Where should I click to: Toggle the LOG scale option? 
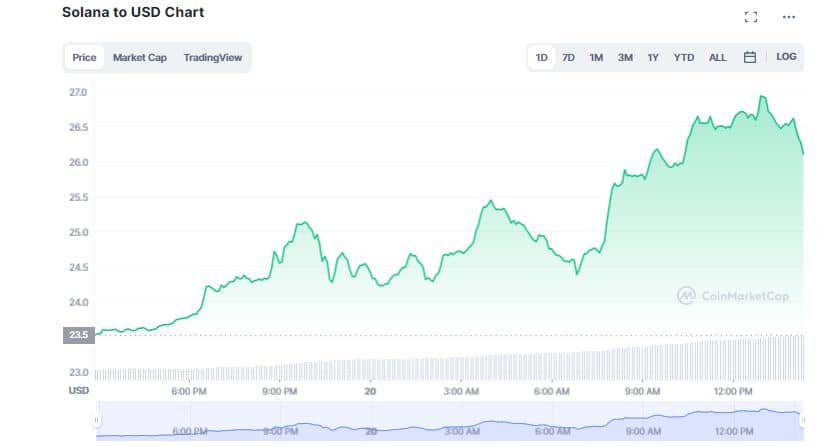pyautogui.click(x=786, y=57)
